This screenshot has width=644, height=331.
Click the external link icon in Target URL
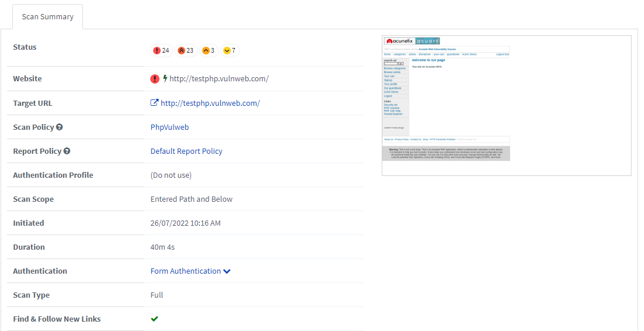[x=154, y=103]
